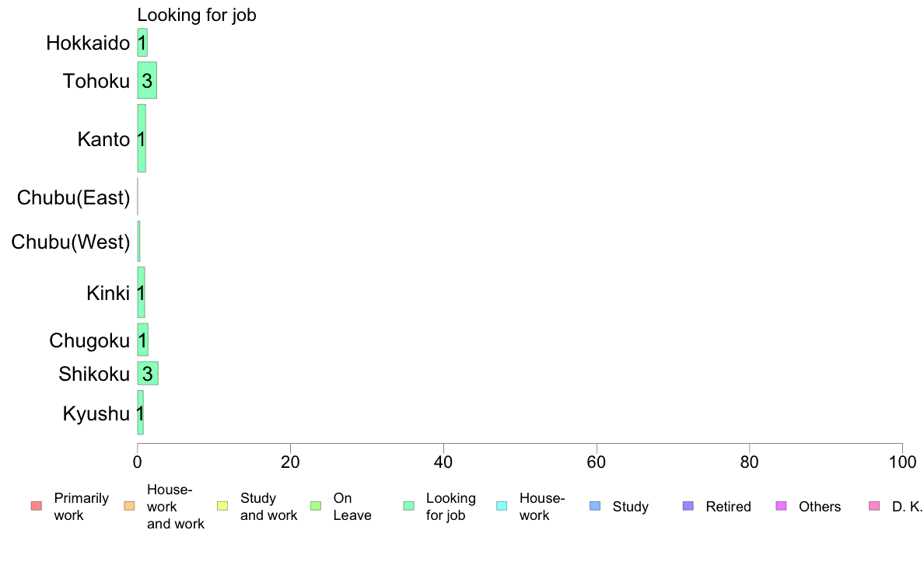This screenshot has width=924, height=572.
Task: Select the Looking for job legend swatch
Action: point(409,506)
